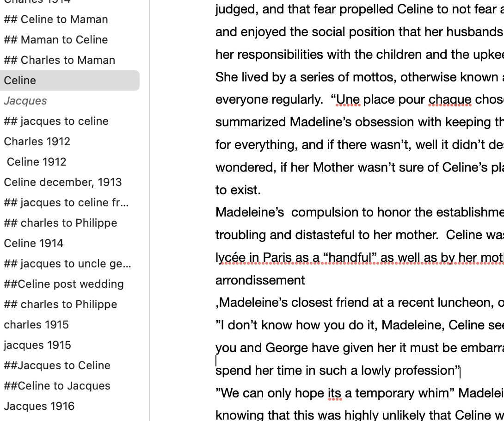Select "##Celine post wedding" in list

pos(64,284)
